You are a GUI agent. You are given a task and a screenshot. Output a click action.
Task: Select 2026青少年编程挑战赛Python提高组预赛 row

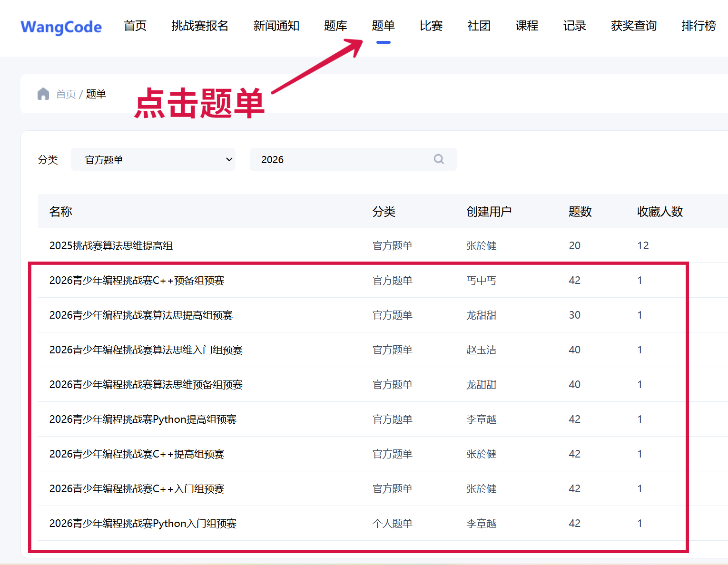(x=143, y=419)
